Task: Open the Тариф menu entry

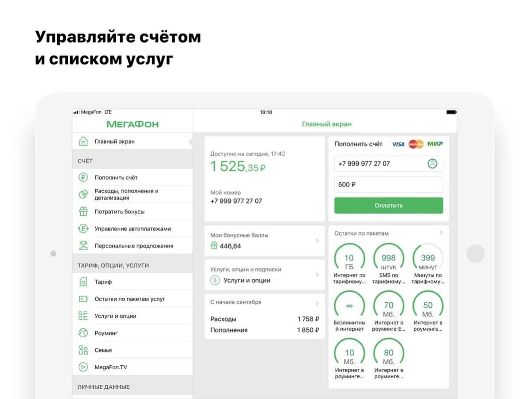Action: [x=133, y=282]
